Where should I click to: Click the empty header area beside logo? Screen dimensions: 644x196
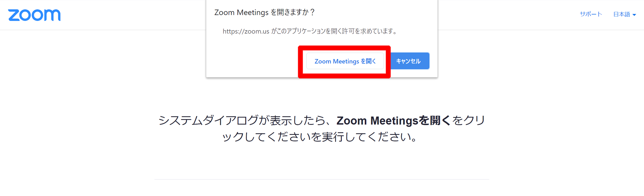[133, 15]
